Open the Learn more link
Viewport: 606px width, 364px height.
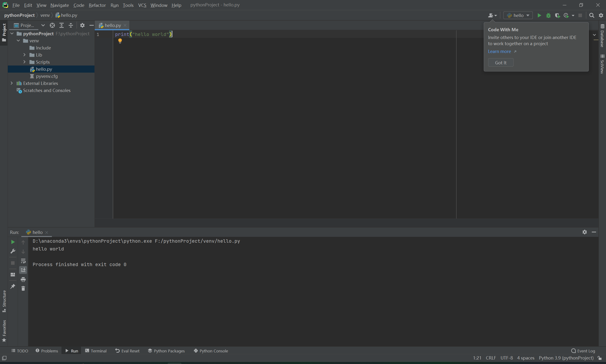[x=499, y=52]
